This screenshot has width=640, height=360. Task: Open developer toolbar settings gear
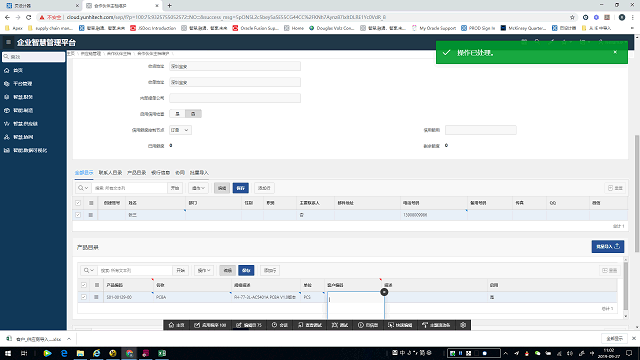(463, 325)
